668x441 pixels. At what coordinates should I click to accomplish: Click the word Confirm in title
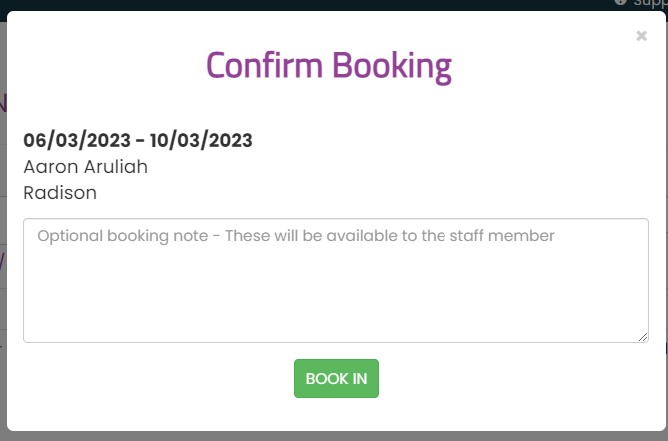[x=264, y=66]
